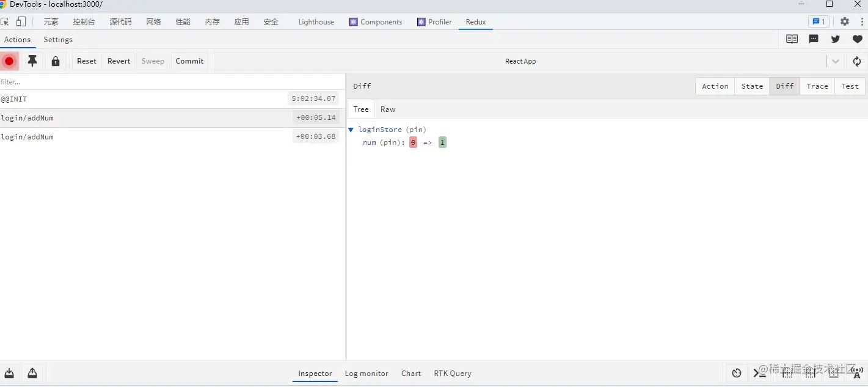Viewport: 868px width, 387px height.
Task: Toggle device toolbar icon
Action: (x=21, y=22)
